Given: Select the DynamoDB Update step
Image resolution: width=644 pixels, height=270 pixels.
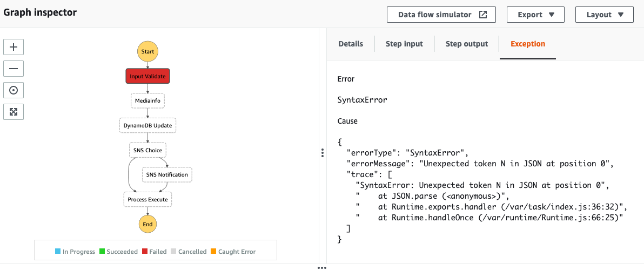Looking at the screenshot, I should point(148,126).
